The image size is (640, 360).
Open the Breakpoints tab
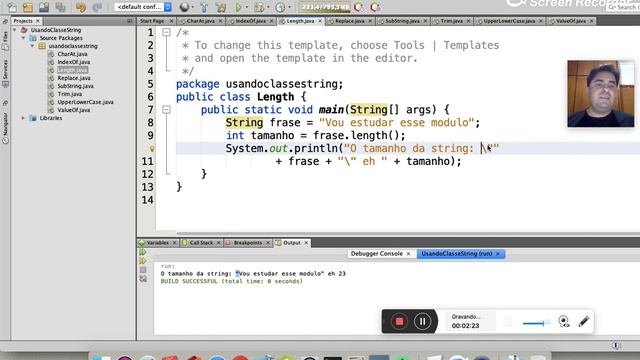248,243
